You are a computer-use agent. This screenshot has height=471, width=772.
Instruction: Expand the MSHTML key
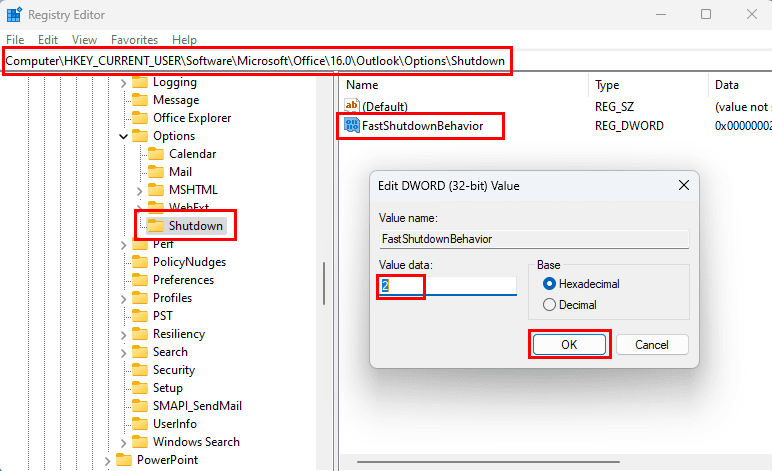pyautogui.click(x=139, y=190)
